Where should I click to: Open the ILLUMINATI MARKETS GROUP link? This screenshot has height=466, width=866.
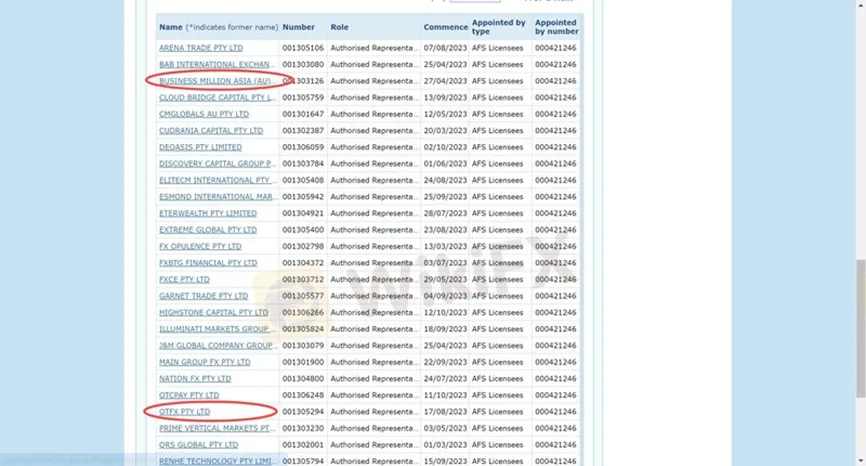tap(217, 330)
